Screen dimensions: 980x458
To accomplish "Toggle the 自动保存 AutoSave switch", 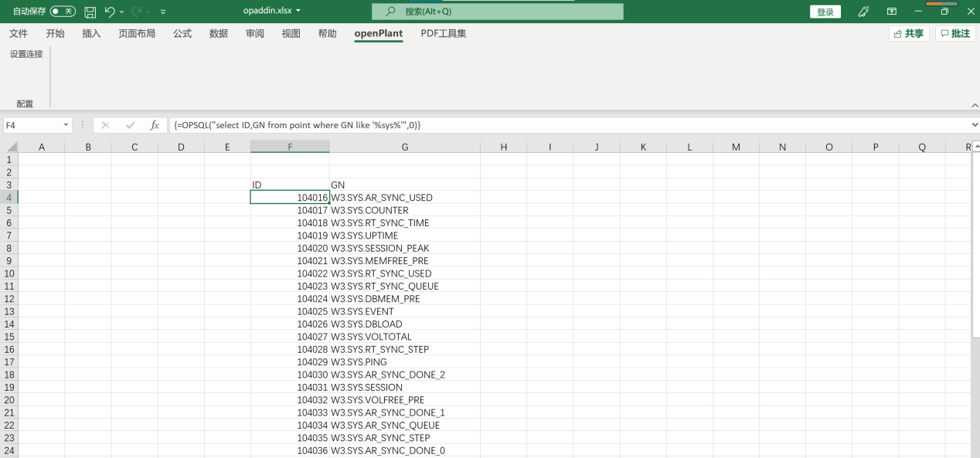I will click(x=63, y=12).
